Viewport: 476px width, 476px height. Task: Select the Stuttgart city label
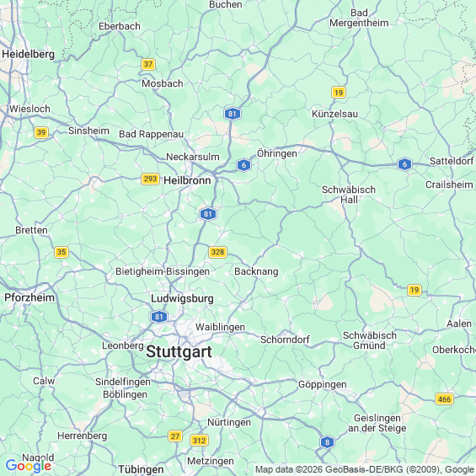pyautogui.click(x=179, y=352)
